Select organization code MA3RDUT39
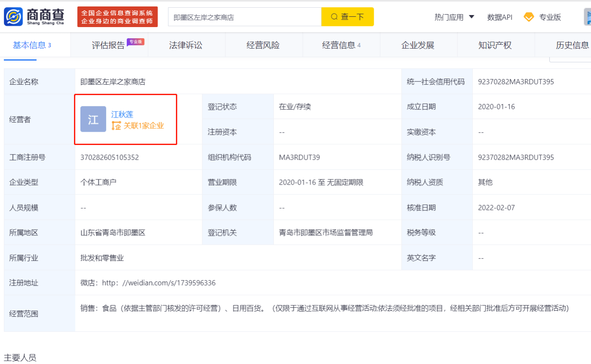This screenshot has width=591, height=364. tap(299, 157)
